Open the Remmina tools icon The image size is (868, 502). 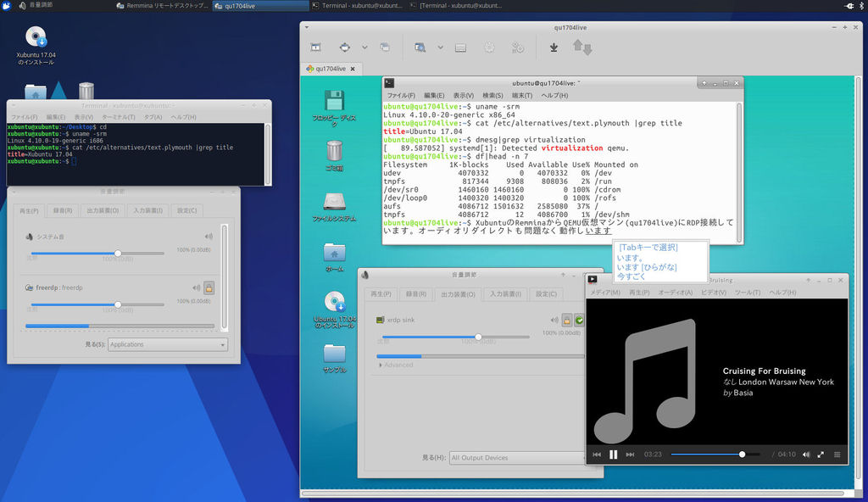[x=518, y=47]
